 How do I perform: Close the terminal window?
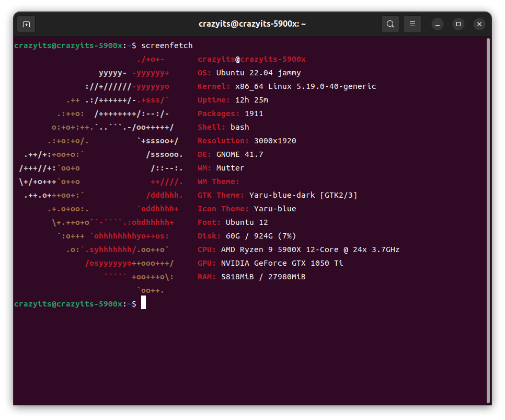coord(479,24)
